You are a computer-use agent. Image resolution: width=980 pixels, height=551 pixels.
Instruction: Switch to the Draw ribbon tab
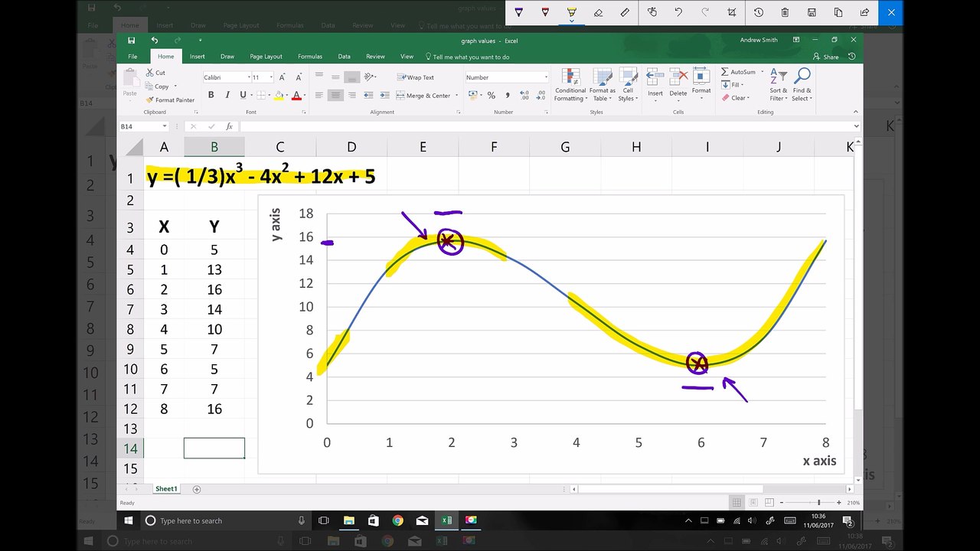click(227, 57)
